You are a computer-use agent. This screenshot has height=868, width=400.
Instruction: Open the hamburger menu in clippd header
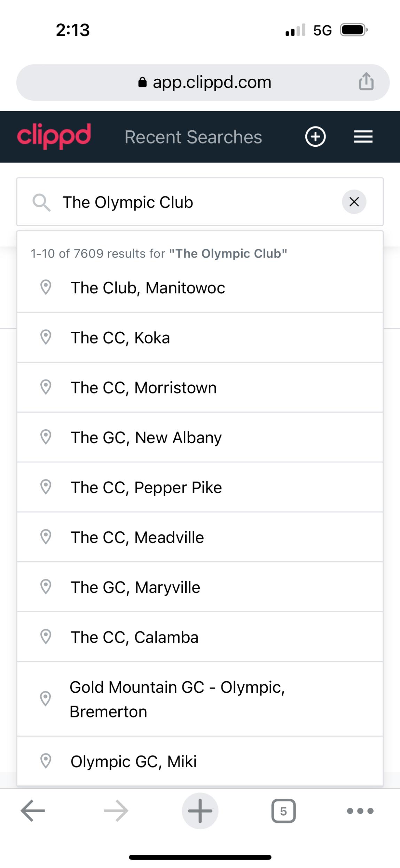tap(363, 137)
